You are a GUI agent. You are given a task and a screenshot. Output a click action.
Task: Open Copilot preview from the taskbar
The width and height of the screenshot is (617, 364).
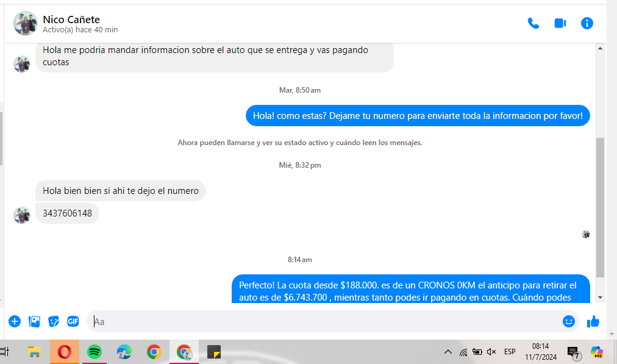597,352
